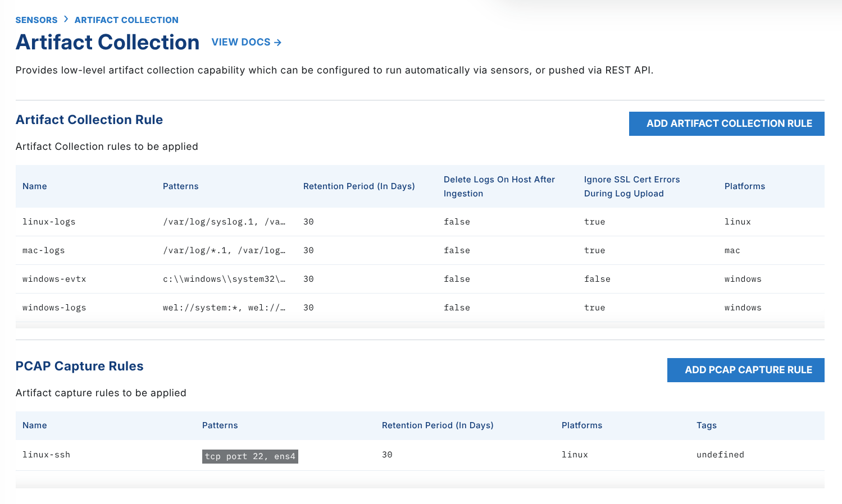The width and height of the screenshot is (842, 504).
Task: Click Platforms header in PCAP Capture Rules table
Action: click(x=581, y=425)
